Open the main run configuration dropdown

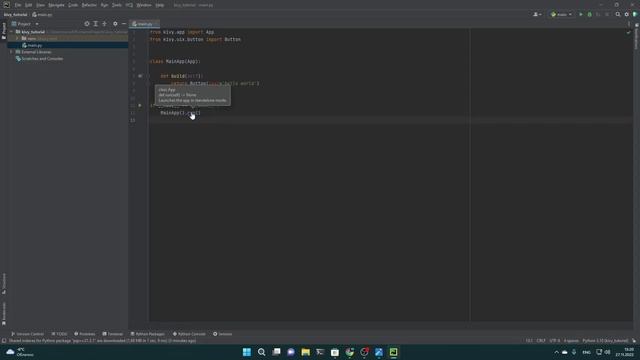coord(561,15)
